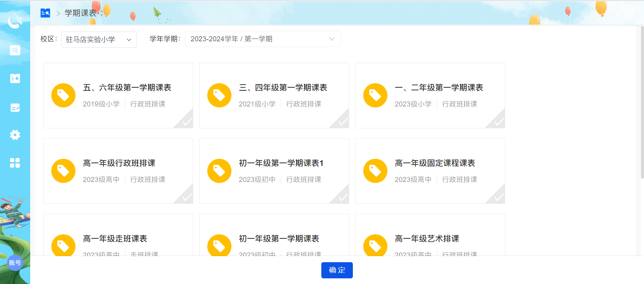Open the timetable search sidebar icon
The width and height of the screenshot is (644, 284).
(15, 79)
